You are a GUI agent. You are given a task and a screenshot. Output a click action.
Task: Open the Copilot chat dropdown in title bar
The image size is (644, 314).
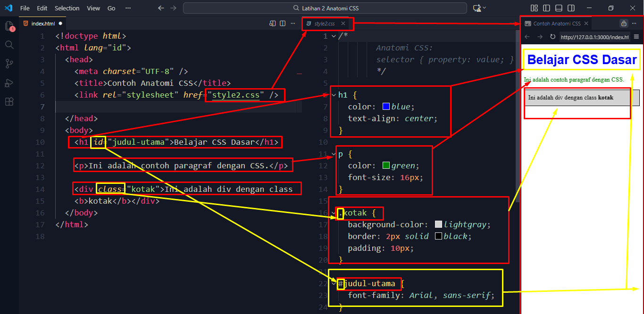pos(484,8)
